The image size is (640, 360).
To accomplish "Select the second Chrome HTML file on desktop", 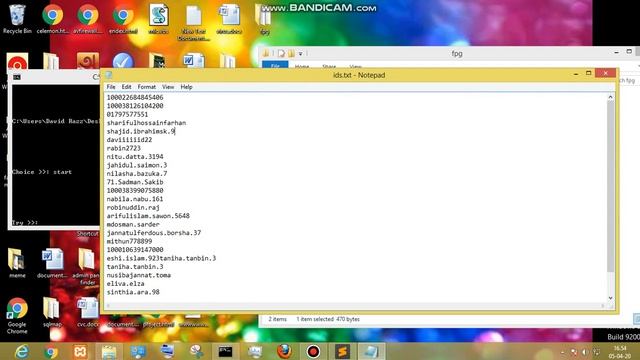I will [x=87, y=19].
